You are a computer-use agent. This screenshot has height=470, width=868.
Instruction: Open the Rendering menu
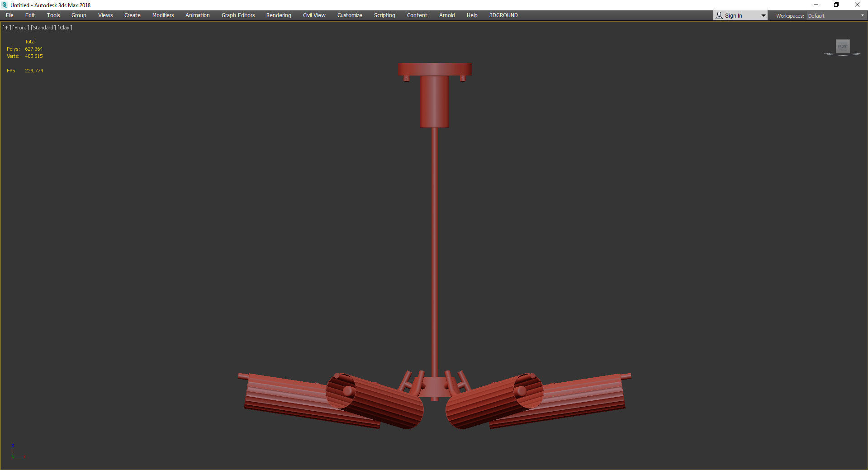tap(279, 15)
